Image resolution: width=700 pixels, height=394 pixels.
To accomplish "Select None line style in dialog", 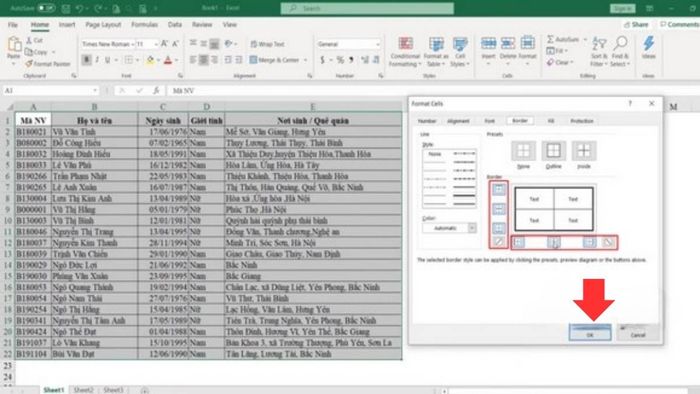I will 435,154.
